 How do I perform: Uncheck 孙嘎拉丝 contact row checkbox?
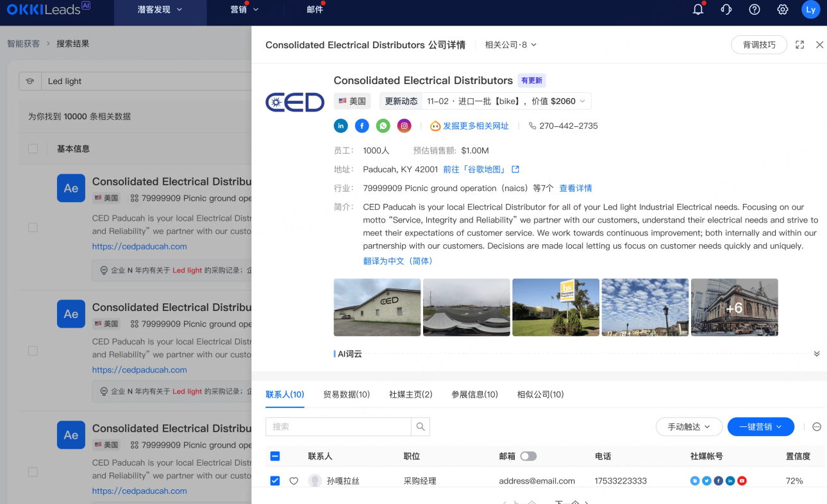tap(275, 480)
